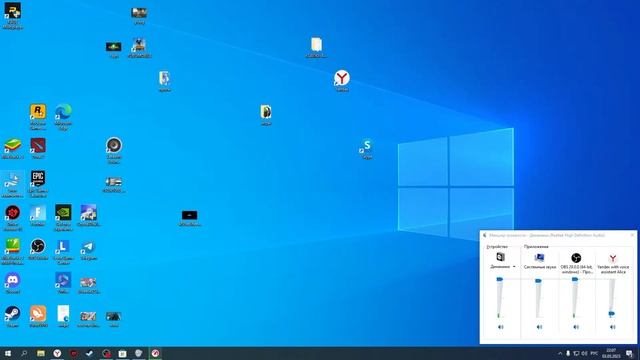Select the green BlueStacks Multi-Instance desktop icon

point(13,246)
